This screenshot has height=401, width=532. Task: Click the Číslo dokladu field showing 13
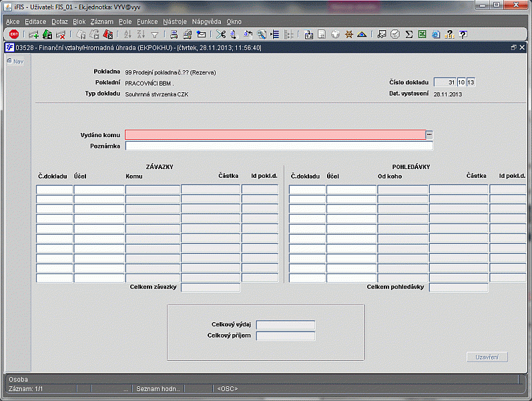coord(471,82)
